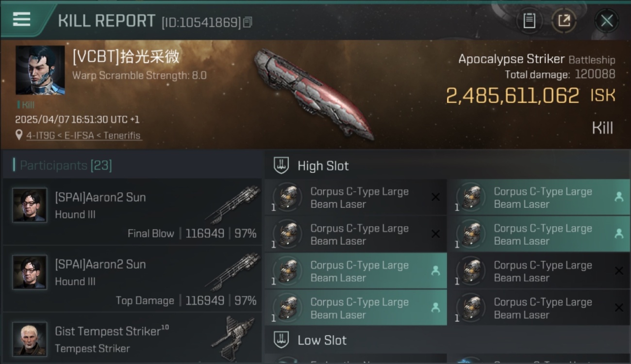Select the Top Damage Aaron2 Sun entry
The height and width of the screenshot is (364, 631).
132,279
